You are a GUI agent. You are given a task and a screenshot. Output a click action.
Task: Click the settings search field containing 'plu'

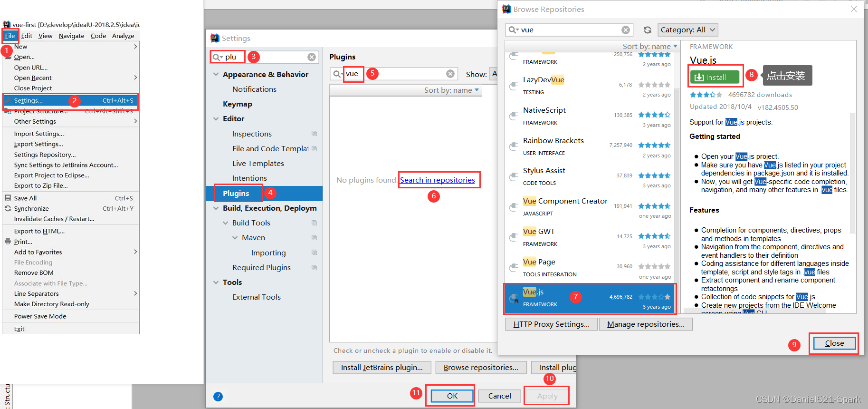click(x=264, y=57)
